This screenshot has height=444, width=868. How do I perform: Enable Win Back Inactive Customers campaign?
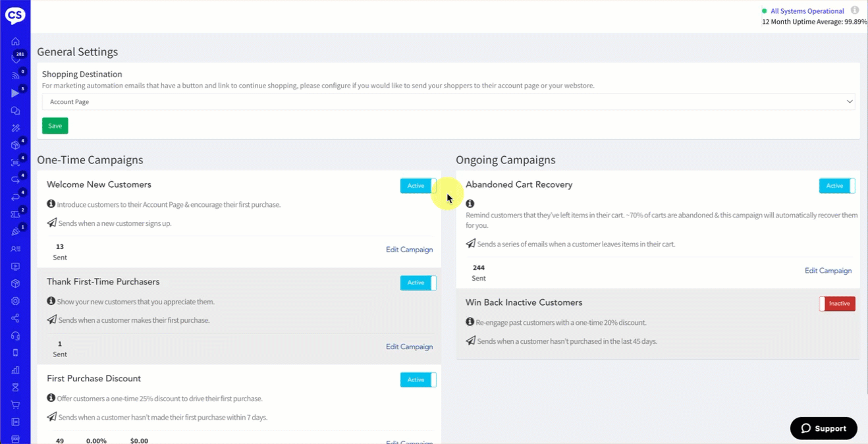837,304
